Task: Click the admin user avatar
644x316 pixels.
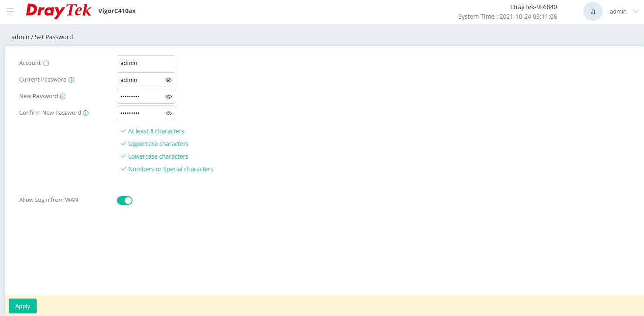Action: 593,12
